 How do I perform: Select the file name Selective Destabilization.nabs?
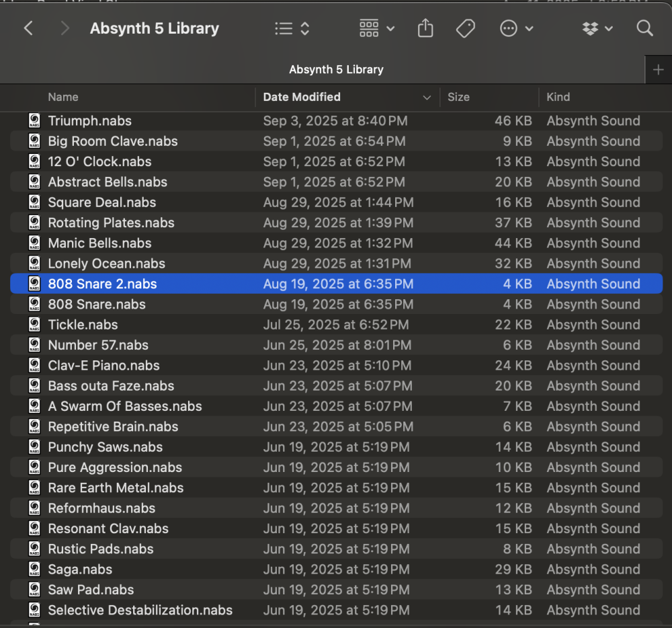[x=140, y=610]
